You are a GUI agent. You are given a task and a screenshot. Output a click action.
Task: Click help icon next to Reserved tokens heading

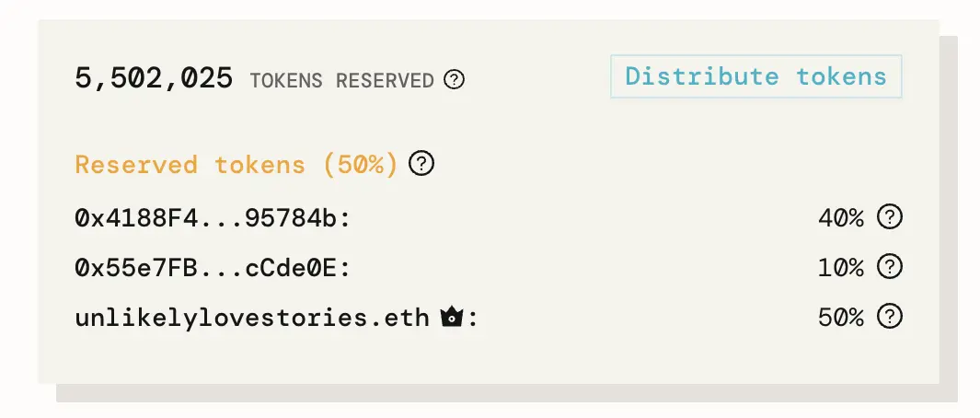pos(421,165)
